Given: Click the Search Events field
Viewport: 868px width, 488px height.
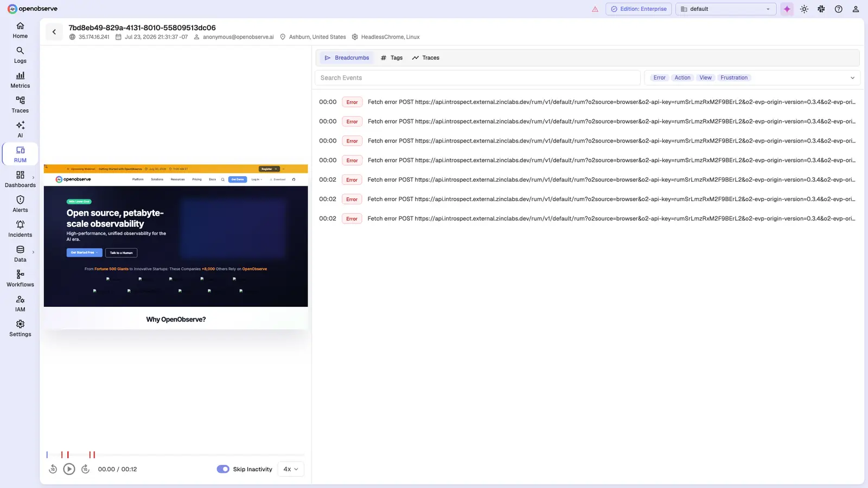Looking at the screenshot, I should click(x=477, y=78).
